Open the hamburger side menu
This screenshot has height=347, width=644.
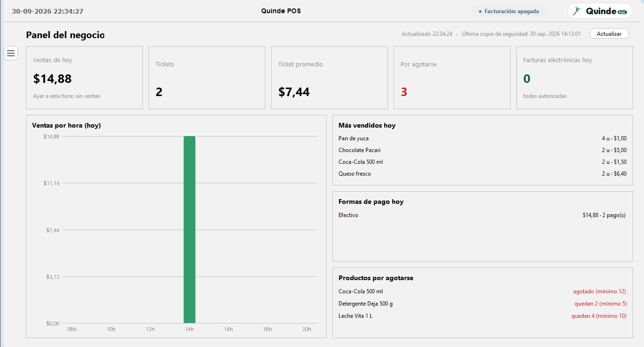[x=11, y=53]
